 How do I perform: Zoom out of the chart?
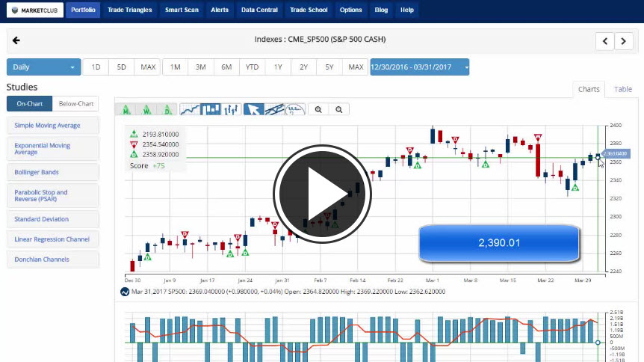(339, 109)
